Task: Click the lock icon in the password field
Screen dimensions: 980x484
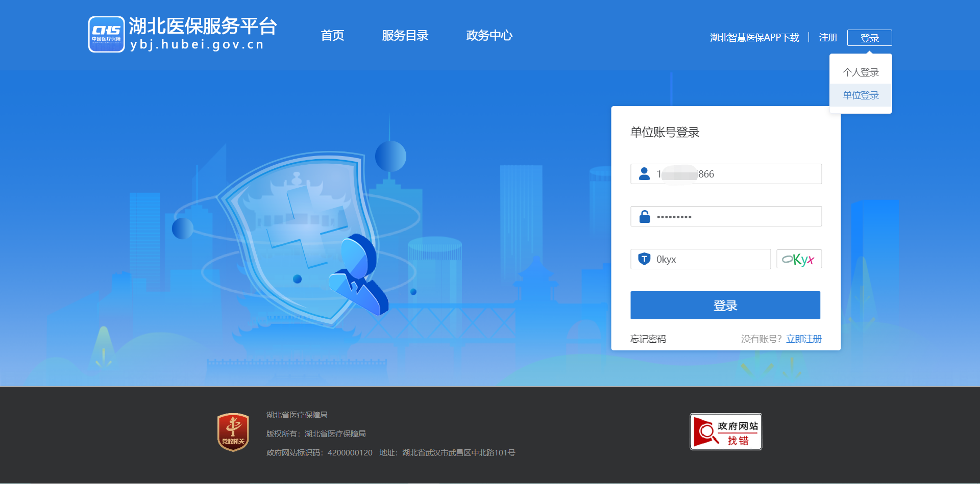Action: coord(645,217)
